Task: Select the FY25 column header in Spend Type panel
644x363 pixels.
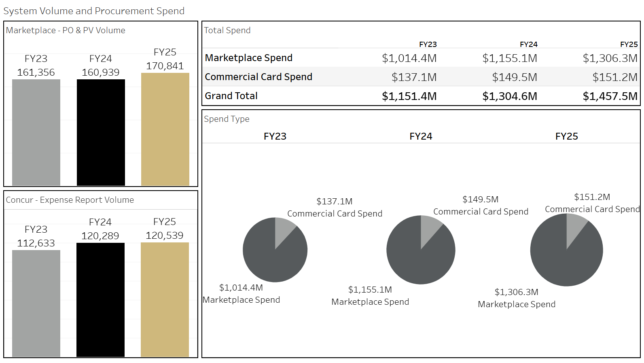Action: click(x=566, y=136)
